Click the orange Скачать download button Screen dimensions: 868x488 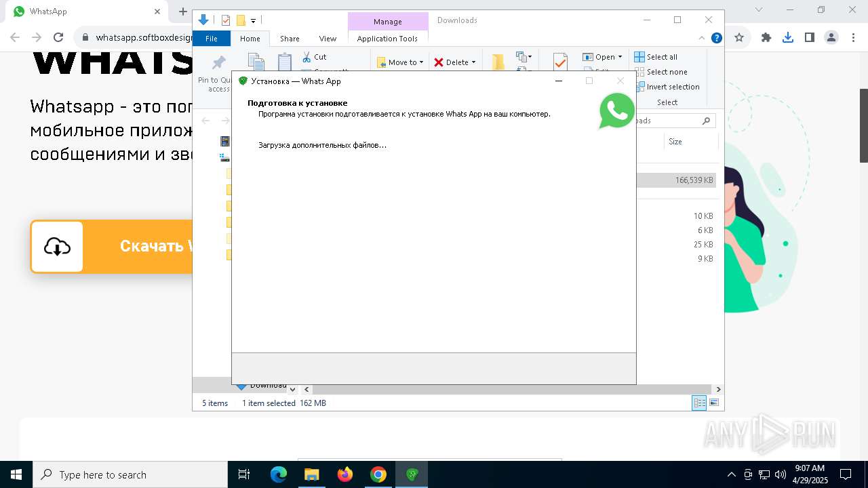click(112, 247)
